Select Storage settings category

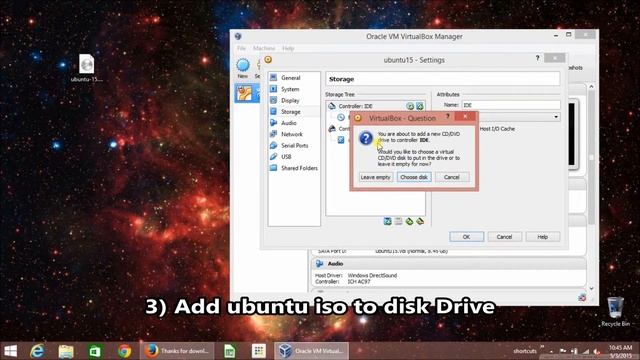[294, 111]
